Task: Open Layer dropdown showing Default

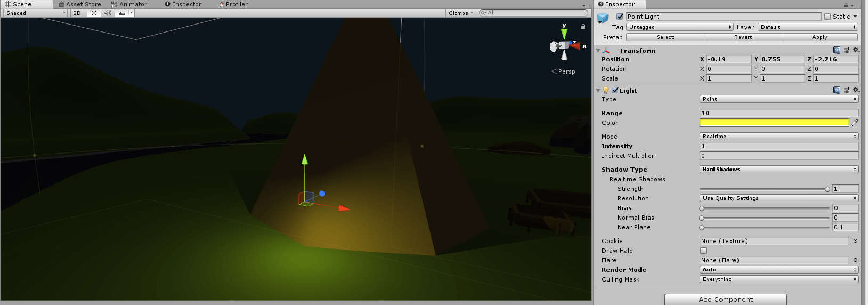Action: click(808, 27)
